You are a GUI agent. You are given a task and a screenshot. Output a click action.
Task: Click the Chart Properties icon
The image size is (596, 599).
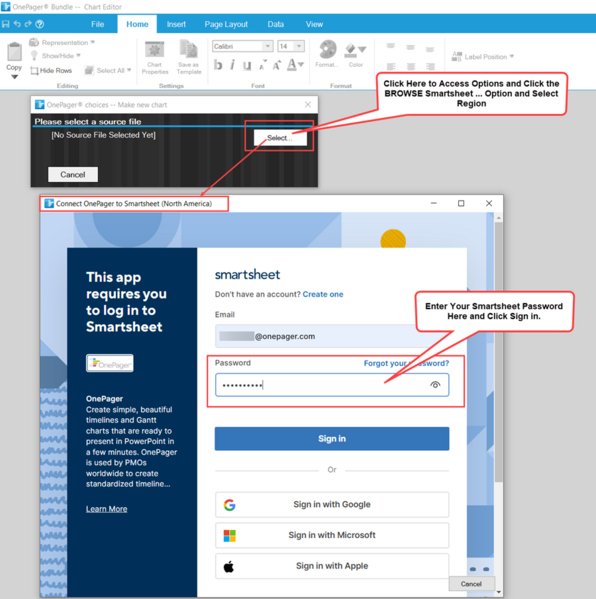155,50
